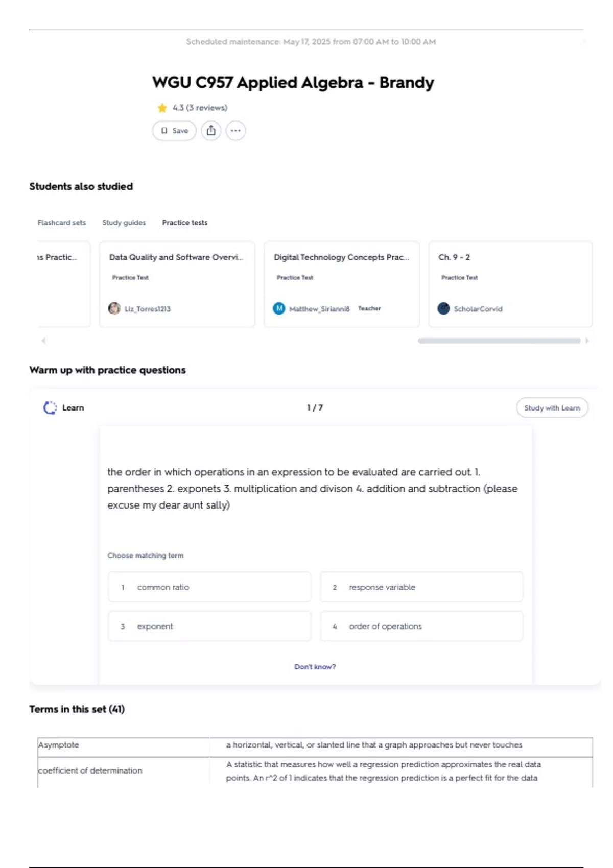Switch to Study guides tab
The height and width of the screenshot is (868, 613).
pyautogui.click(x=124, y=223)
